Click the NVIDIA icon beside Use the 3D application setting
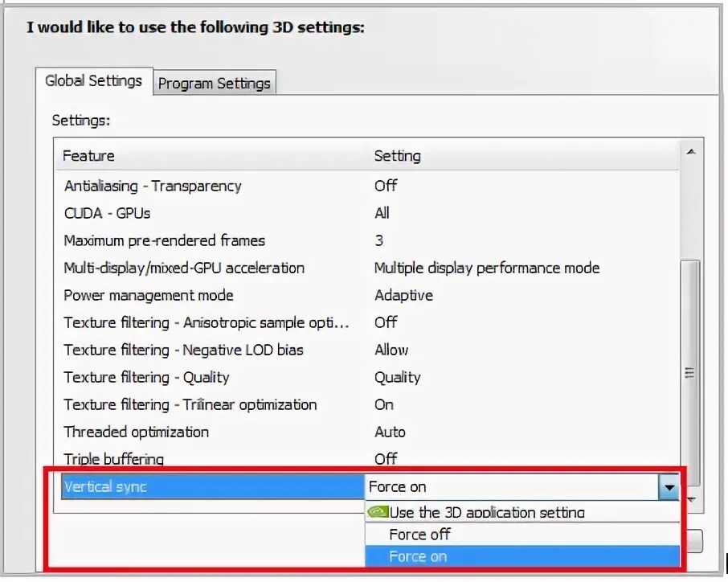Viewport: 728px width, 582px height. [x=378, y=512]
